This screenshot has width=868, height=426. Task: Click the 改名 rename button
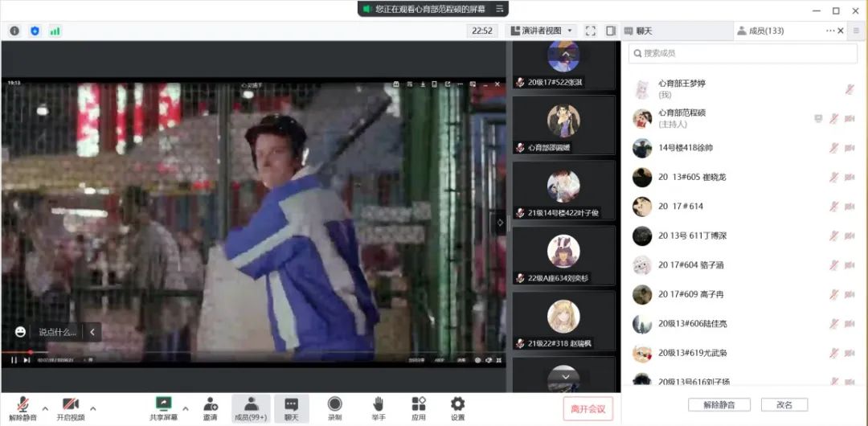784,404
